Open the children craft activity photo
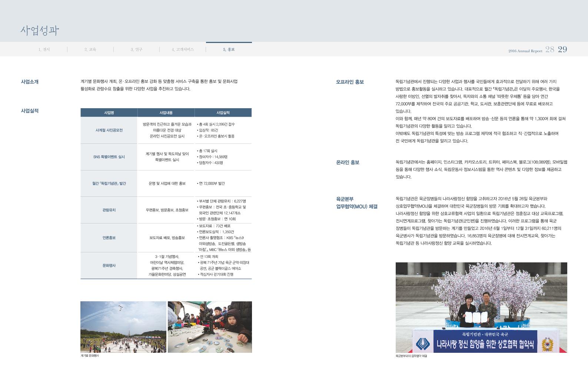This screenshot has height=378, width=588. (x=210, y=327)
